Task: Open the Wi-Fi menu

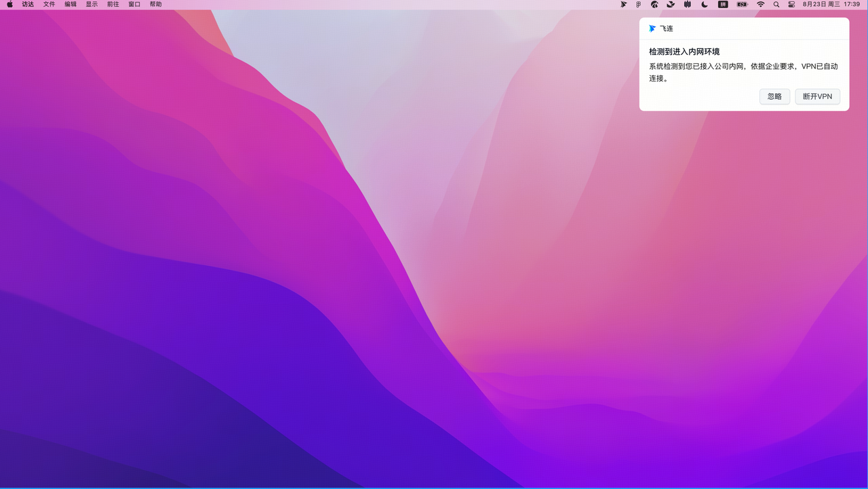Action: pyautogui.click(x=761, y=4)
